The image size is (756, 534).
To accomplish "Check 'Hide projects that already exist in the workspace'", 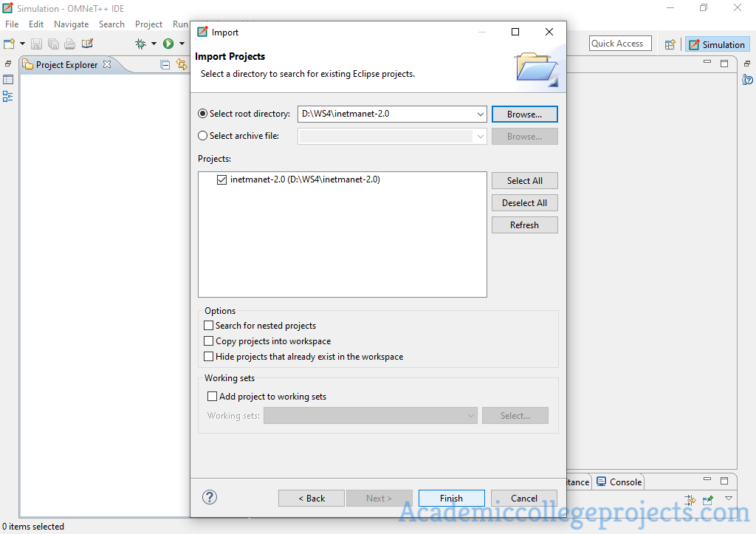I will (x=209, y=357).
